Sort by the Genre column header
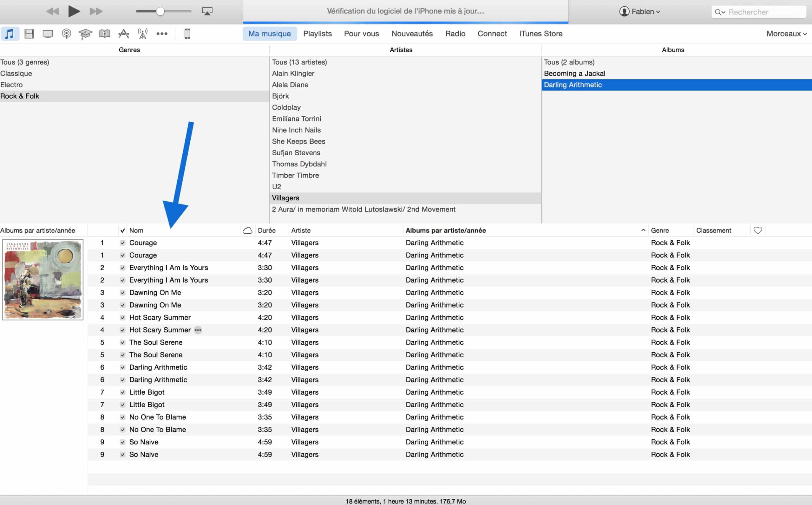This screenshot has width=812, height=505. [x=671, y=230]
